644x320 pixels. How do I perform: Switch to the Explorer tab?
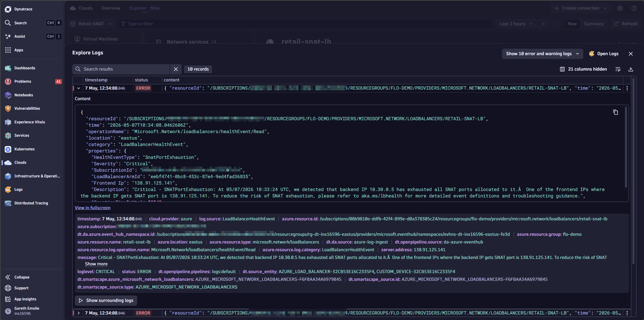138,8
